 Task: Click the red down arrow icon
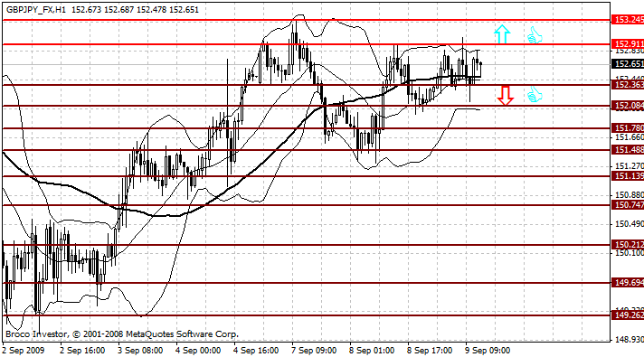[x=506, y=95]
